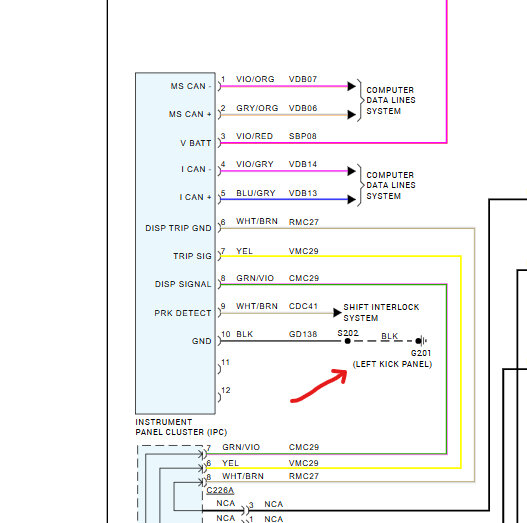
Task: Click the GND label in the cluster box
Action: tap(202, 341)
